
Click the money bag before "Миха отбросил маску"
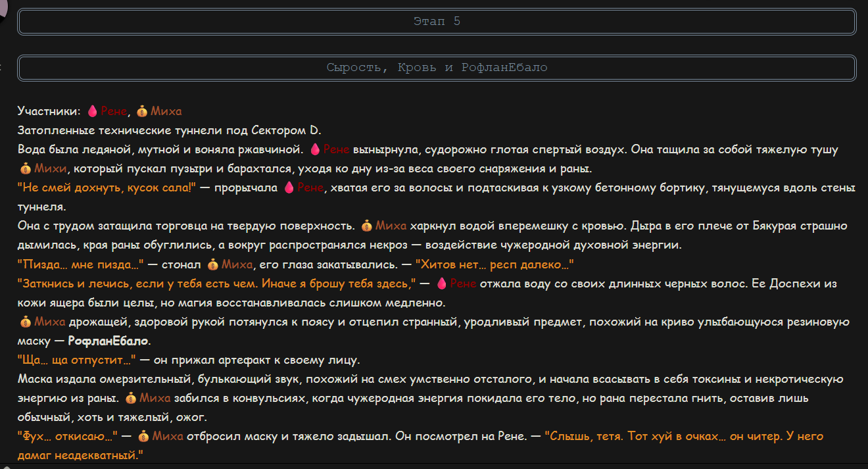tap(142, 436)
